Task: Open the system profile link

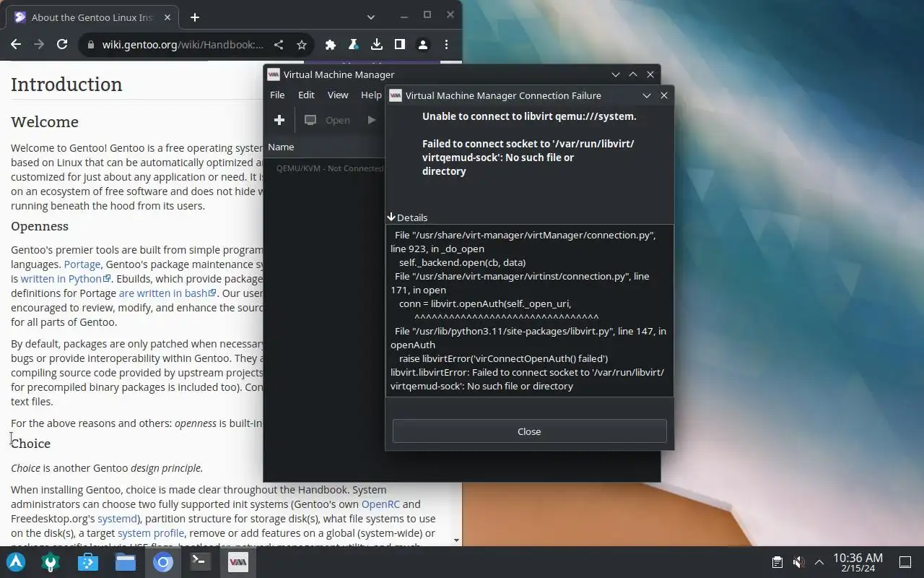Action: [151, 532]
